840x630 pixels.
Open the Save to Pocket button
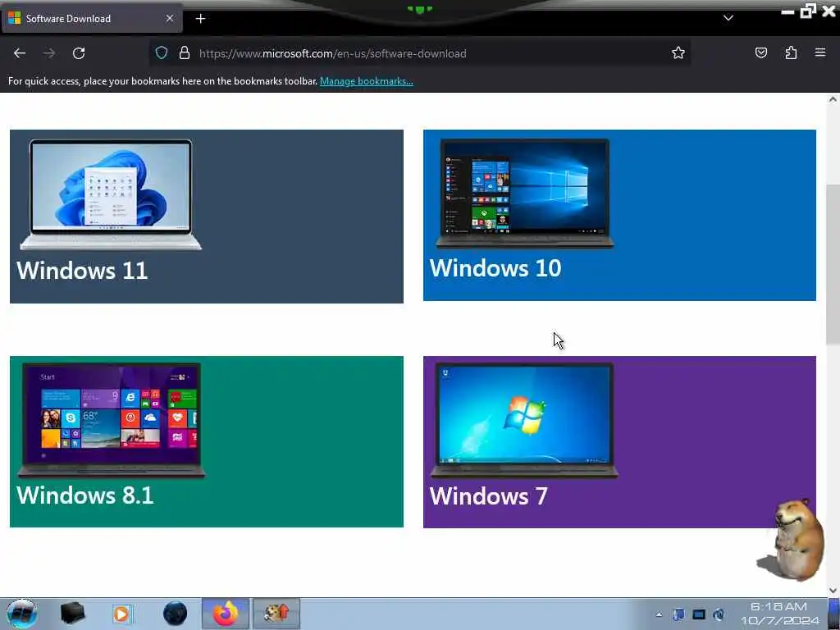tap(760, 52)
